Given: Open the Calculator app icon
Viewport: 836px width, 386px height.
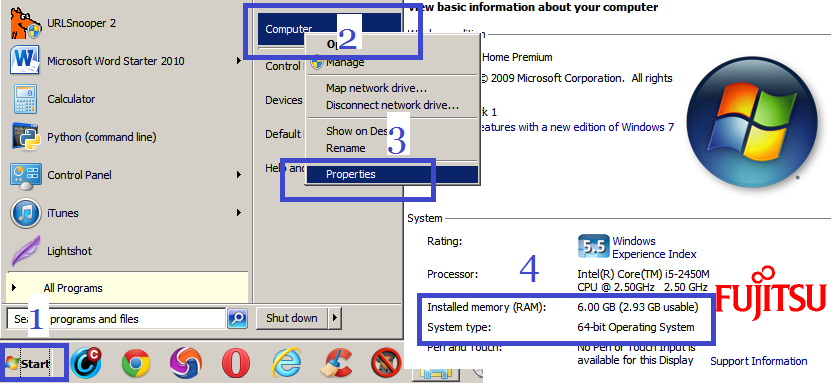Looking at the screenshot, I should click(x=25, y=99).
